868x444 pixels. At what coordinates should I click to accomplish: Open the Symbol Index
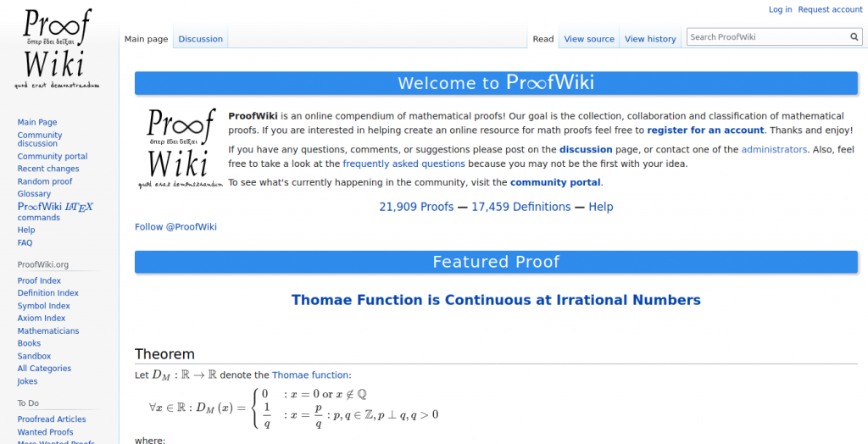coord(44,306)
